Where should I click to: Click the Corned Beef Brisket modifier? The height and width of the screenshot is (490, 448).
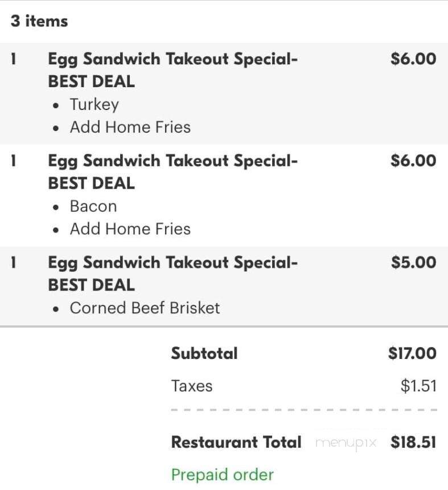[x=145, y=308]
